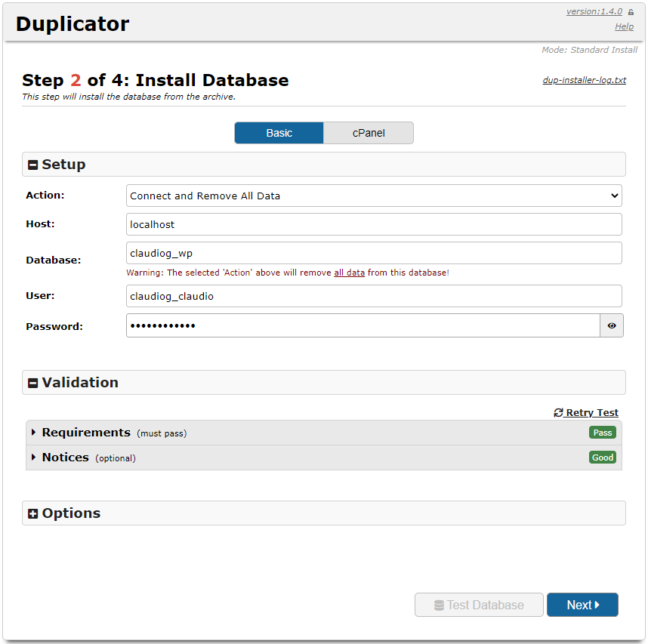Toggle password visibility eye icon

pos(611,326)
